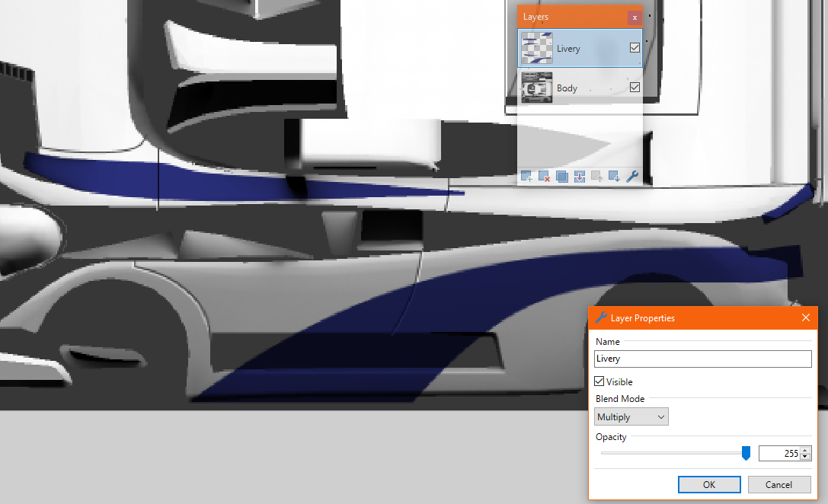Screen dimensions: 828x504
Task: Open the Blend Mode dropdown
Action: pyautogui.click(x=631, y=416)
